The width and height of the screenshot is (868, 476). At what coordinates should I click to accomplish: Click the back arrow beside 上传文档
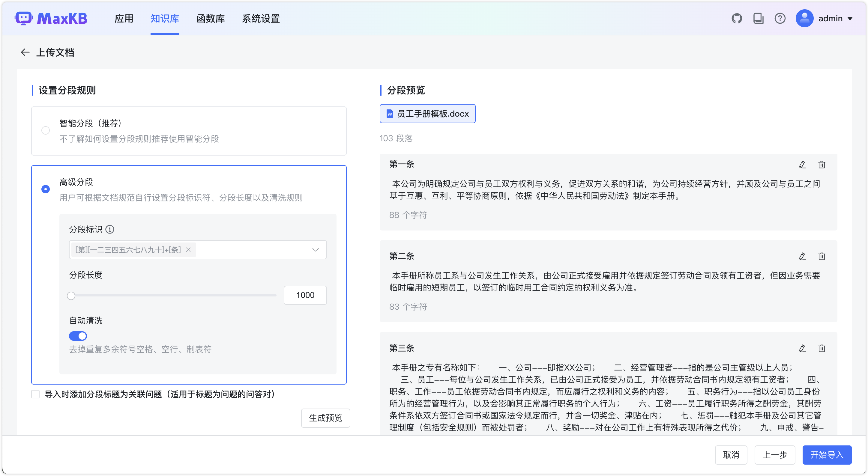25,52
